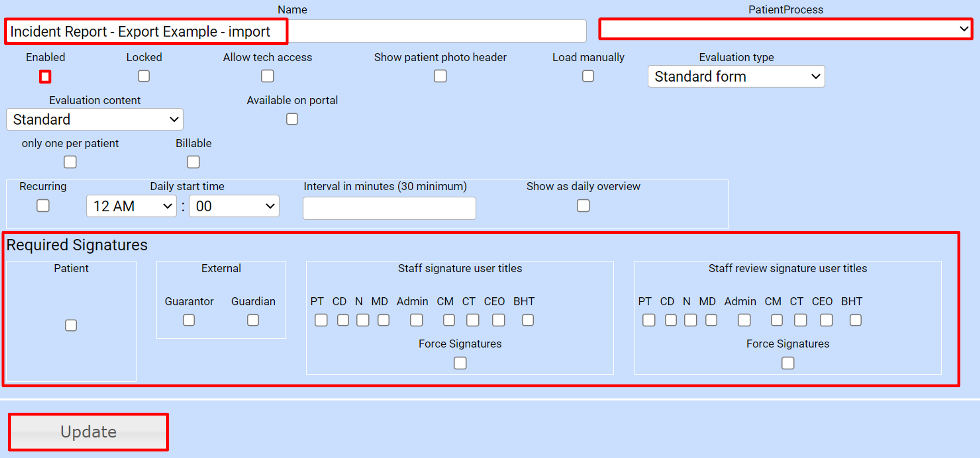The width and height of the screenshot is (980, 458).
Task: Click the Update button
Action: [x=88, y=432]
